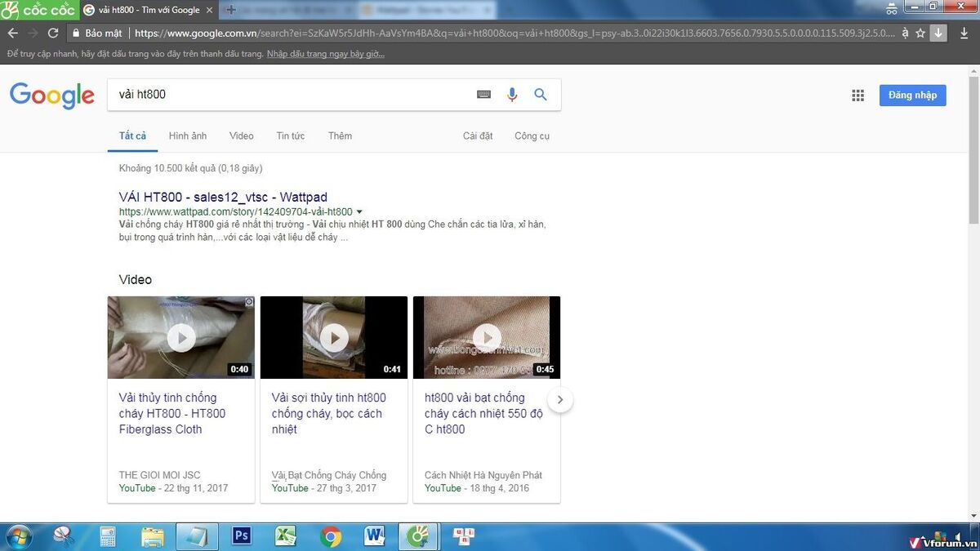Open the Google apps grid
The image size is (980, 551).
[x=857, y=96]
